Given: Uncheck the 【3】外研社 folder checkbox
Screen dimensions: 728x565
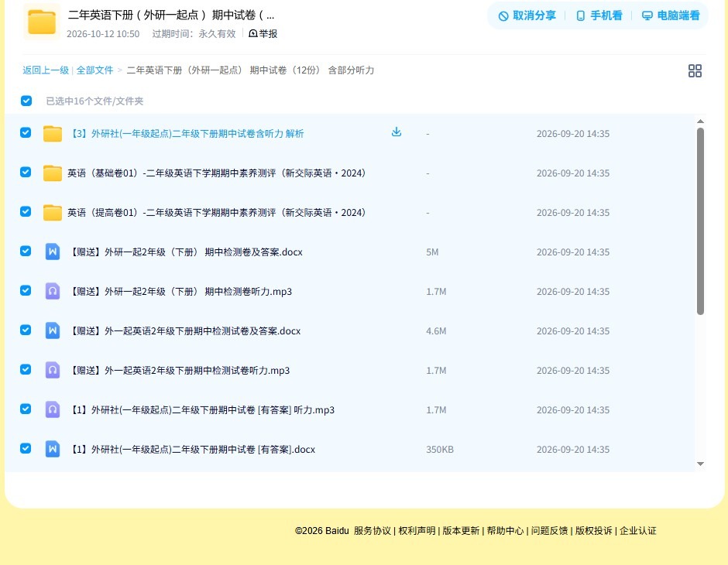Looking at the screenshot, I should point(26,132).
